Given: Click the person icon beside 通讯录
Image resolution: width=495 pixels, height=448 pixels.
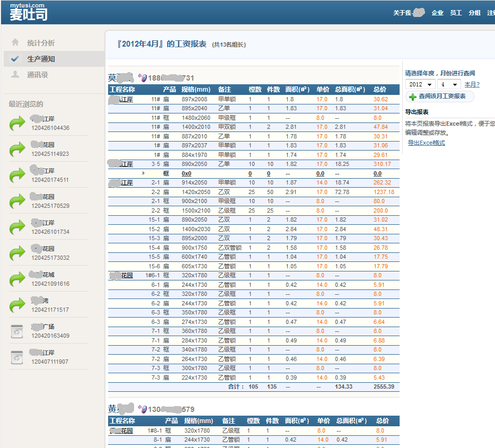Looking at the screenshot, I should [15, 75].
